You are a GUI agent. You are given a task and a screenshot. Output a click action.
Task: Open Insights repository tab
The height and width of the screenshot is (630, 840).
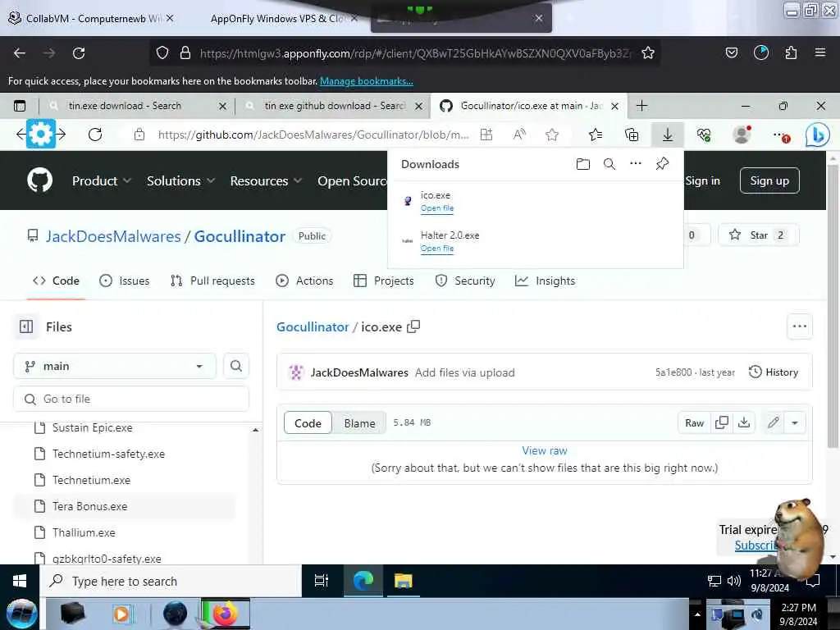click(x=545, y=281)
